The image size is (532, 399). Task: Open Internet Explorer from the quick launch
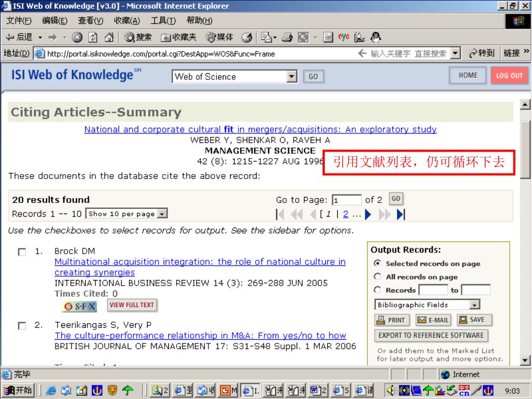point(51,391)
